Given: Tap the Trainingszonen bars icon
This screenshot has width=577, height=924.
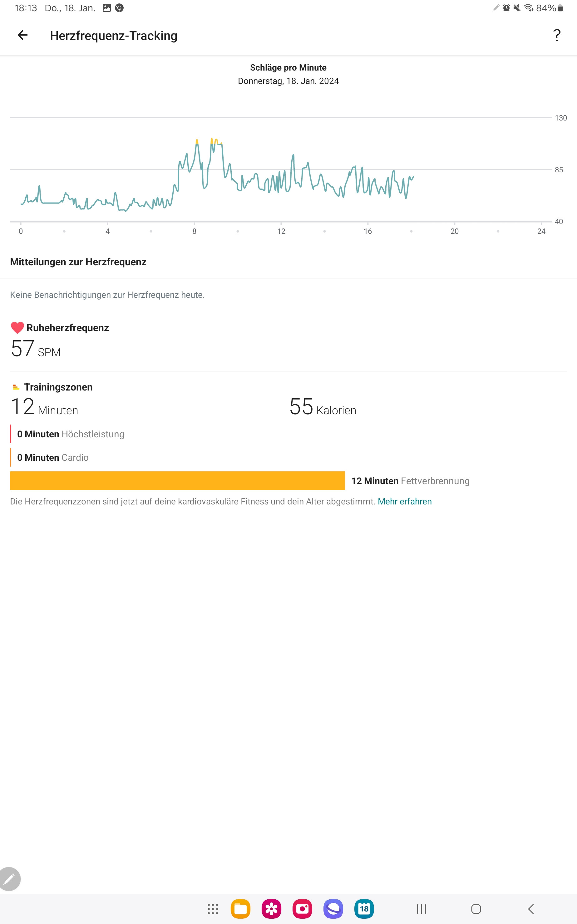Looking at the screenshot, I should [16, 387].
